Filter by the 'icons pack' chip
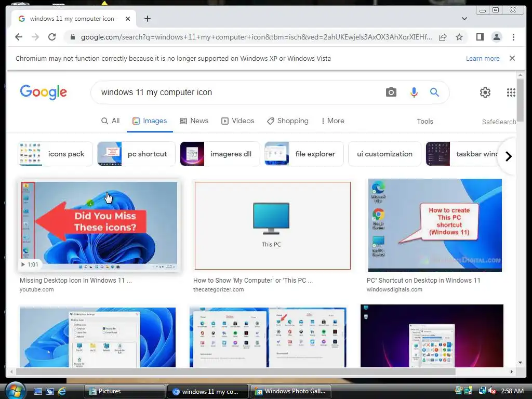Screen dimensions: 532x399 coord(55,154)
